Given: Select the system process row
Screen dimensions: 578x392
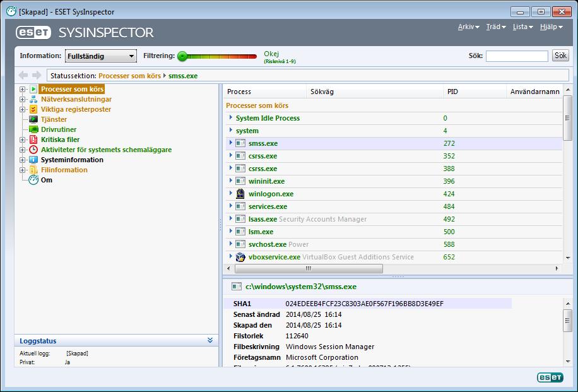Looking at the screenshot, I should [x=394, y=131].
